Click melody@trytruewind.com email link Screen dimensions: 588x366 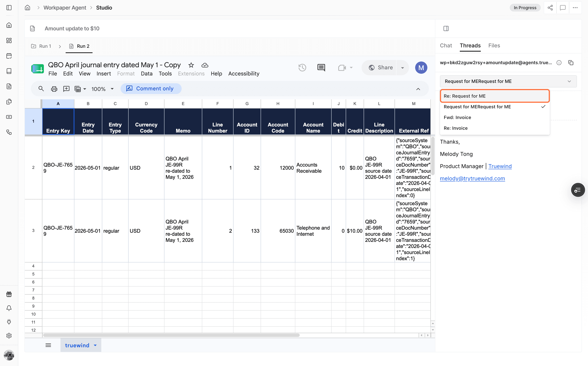[472, 179]
